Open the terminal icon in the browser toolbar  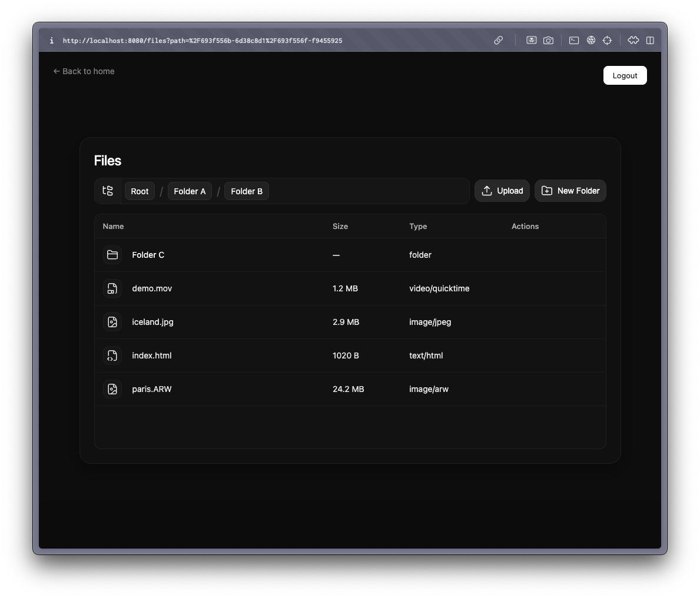click(574, 40)
